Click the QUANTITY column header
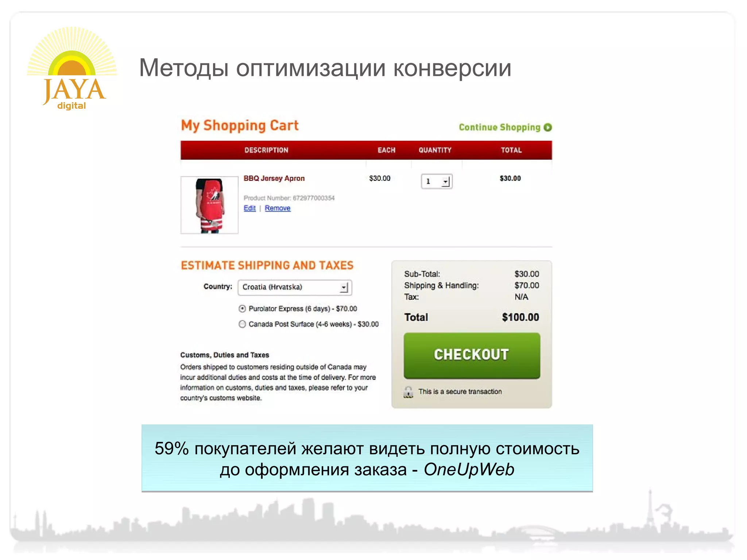Viewport: 747px width, 560px height. pos(435,150)
